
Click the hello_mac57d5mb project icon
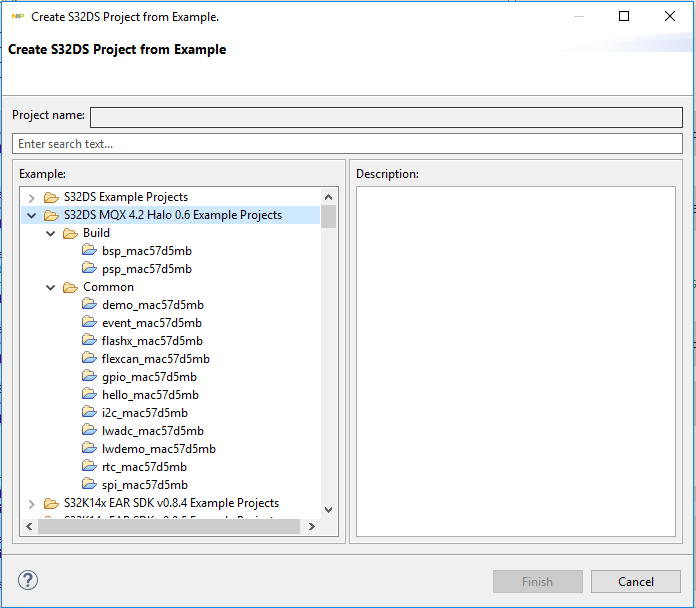point(89,394)
